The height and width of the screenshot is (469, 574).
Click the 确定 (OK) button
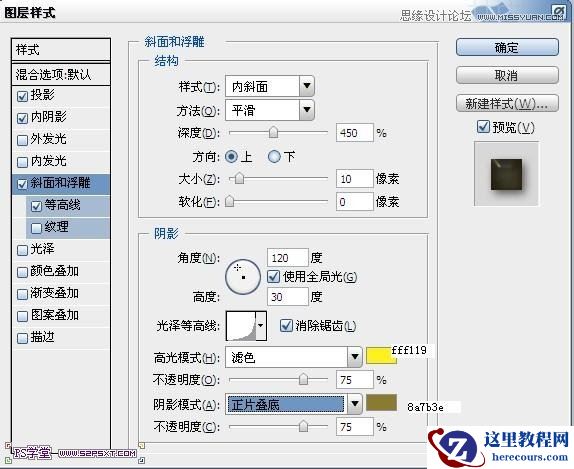507,47
